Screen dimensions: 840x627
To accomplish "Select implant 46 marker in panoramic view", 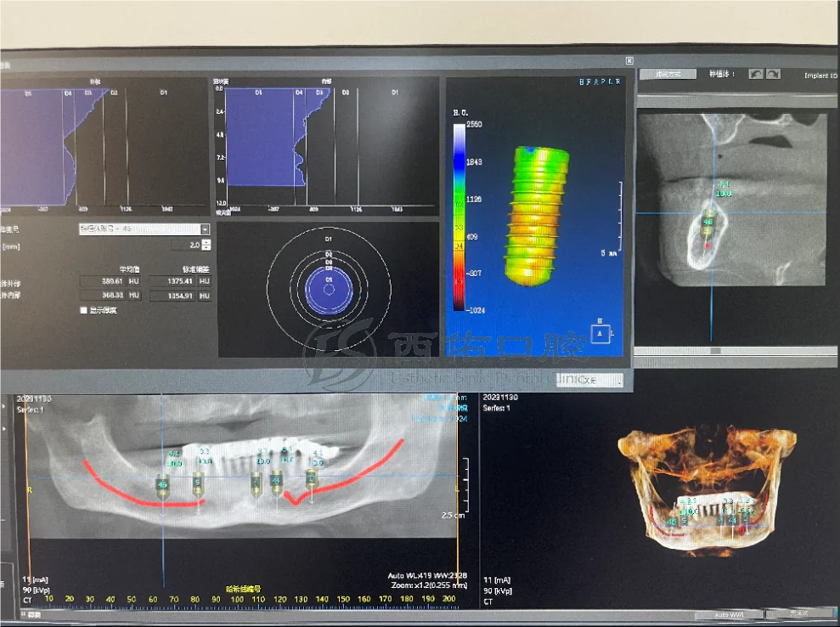I will [161, 485].
